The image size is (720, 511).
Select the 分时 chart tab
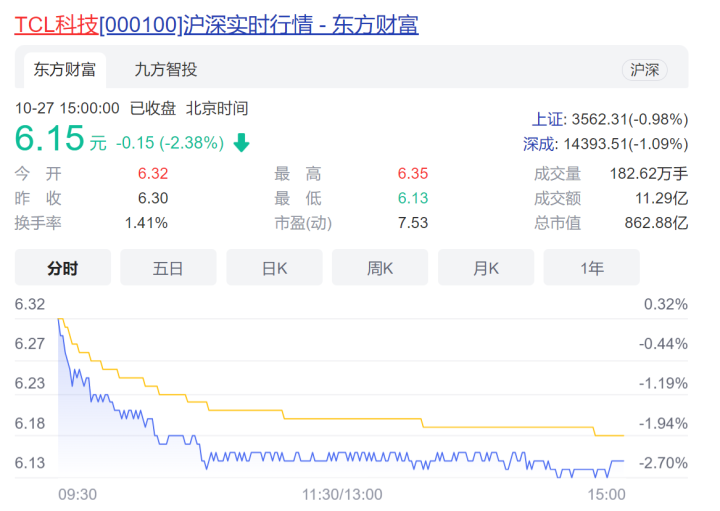click(x=62, y=268)
